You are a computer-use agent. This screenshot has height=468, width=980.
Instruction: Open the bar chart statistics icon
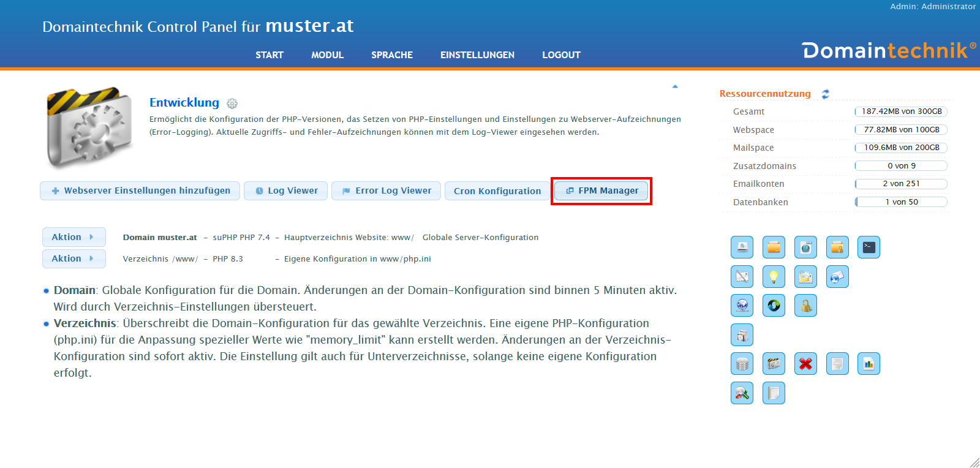(x=869, y=364)
